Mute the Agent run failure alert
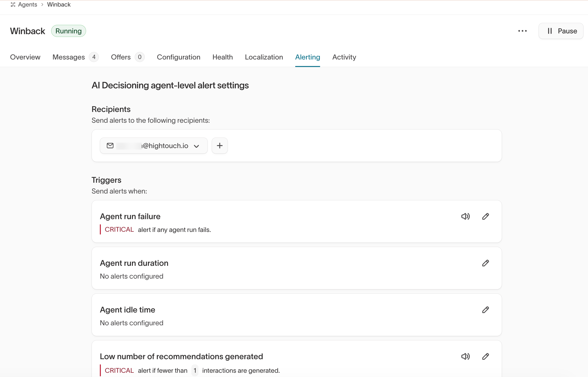Image resolution: width=588 pixels, height=377 pixels. click(465, 216)
